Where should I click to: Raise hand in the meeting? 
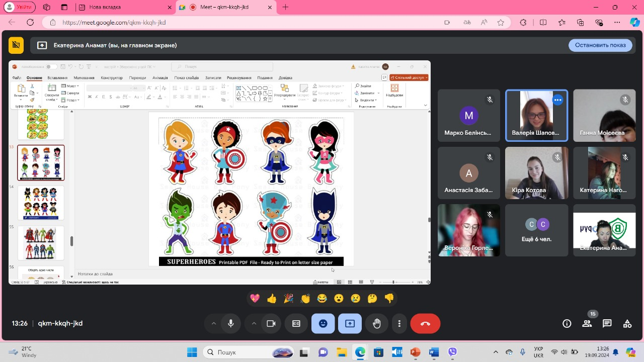(x=377, y=323)
